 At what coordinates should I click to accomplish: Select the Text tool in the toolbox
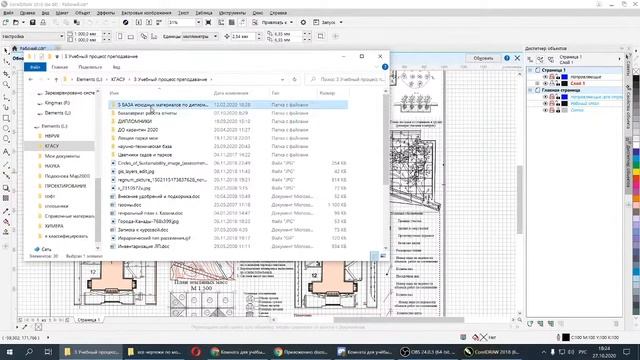pos(6,152)
